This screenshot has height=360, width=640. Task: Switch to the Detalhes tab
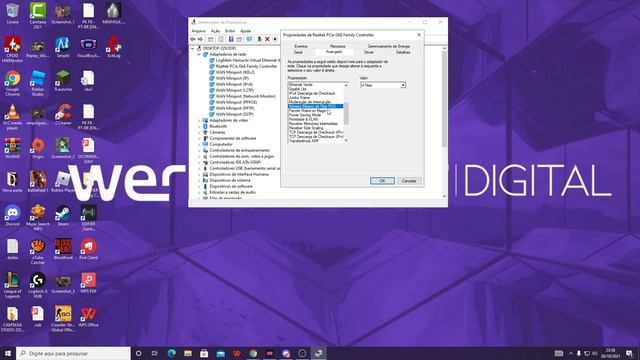(403, 52)
